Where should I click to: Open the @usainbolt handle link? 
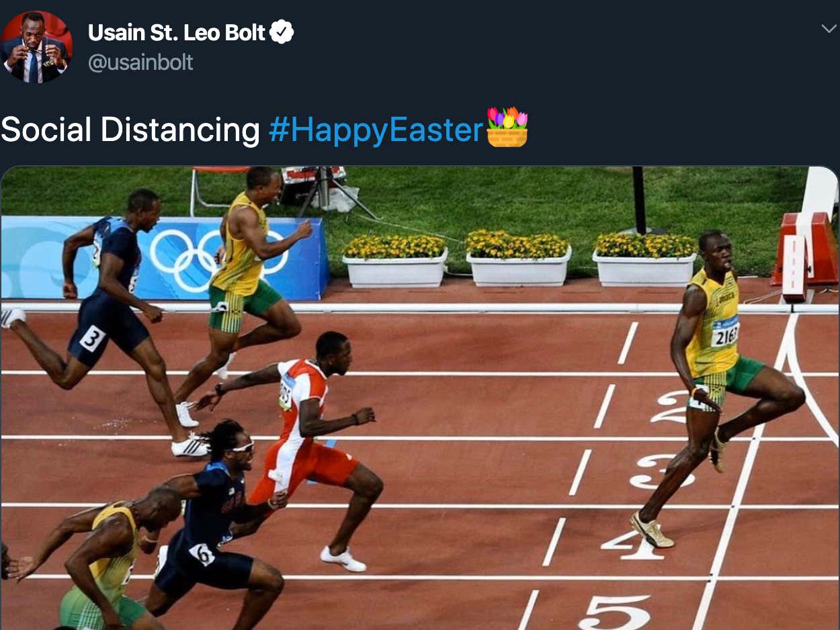(140, 62)
